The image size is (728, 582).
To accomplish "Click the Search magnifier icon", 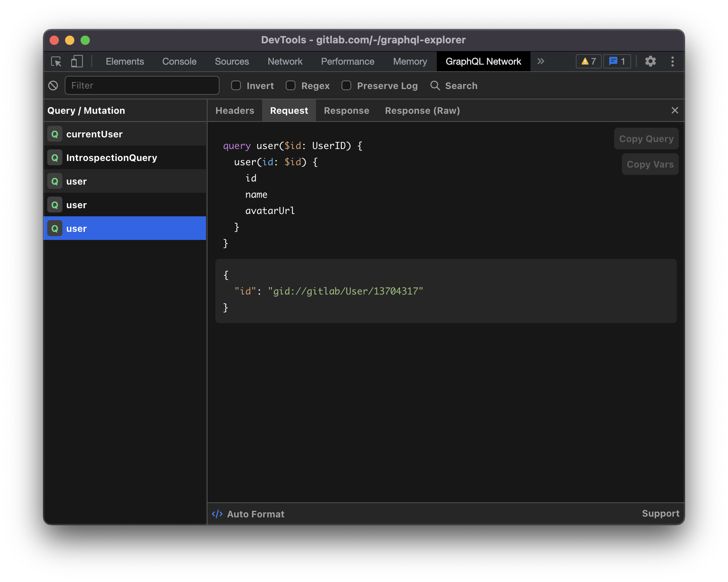I will click(435, 86).
